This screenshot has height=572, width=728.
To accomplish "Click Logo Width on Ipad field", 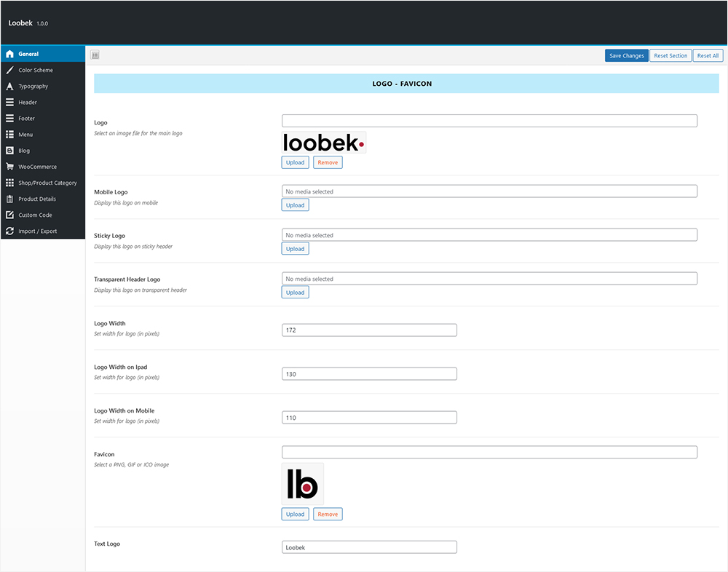I will tap(369, 374).
